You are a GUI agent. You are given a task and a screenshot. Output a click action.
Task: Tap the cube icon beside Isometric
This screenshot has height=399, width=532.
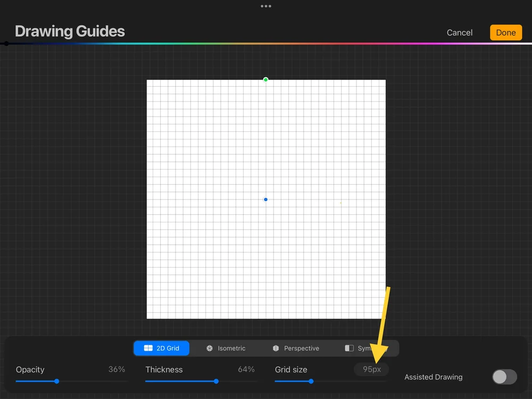point(210,348)
